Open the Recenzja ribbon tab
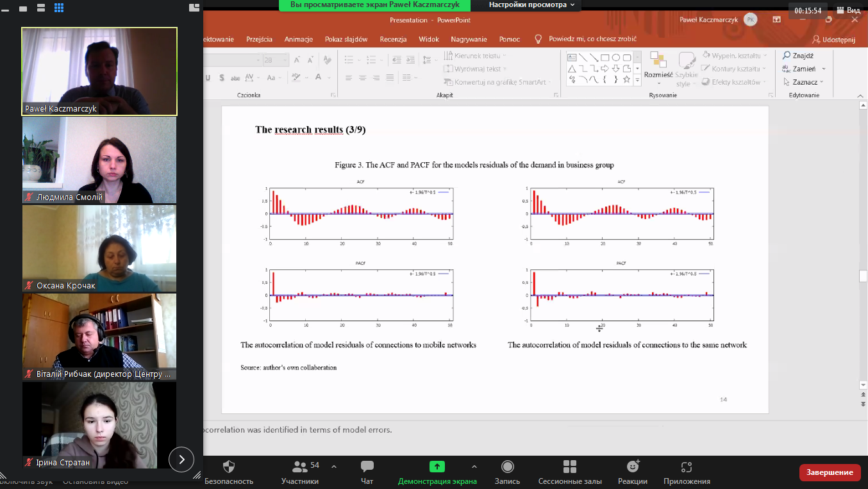868x489 pixels. pyautogui.click(x=393, y=39)
